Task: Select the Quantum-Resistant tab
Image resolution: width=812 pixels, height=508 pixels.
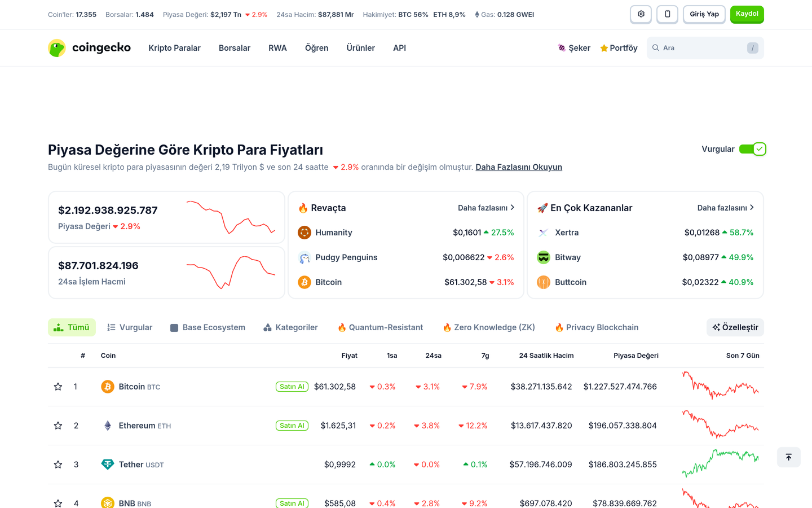Action: pos(380,327)
